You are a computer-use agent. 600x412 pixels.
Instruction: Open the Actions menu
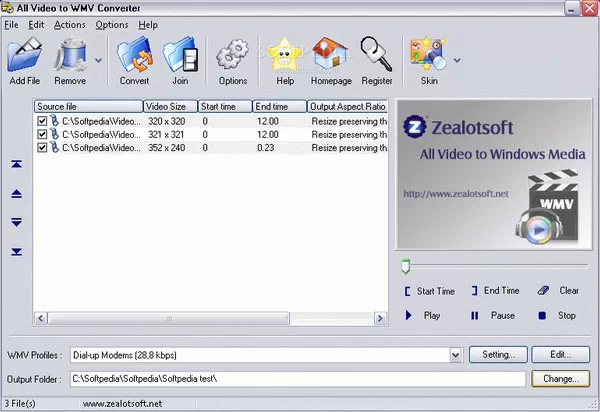pos(69,25)
